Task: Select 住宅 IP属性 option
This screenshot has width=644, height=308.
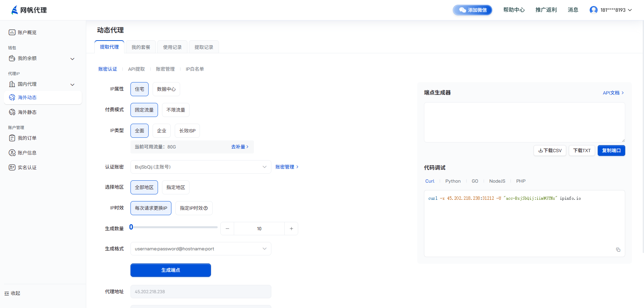Action: coord(140,89)
